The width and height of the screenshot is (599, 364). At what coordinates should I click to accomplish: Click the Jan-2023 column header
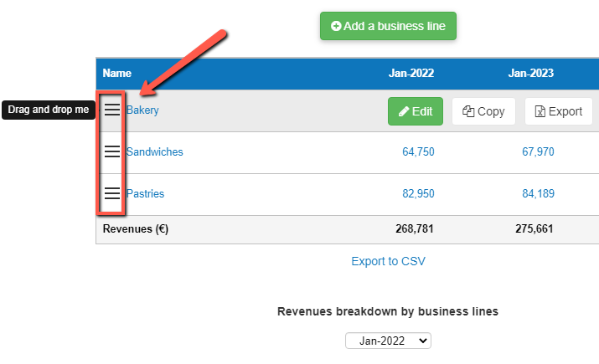coord(530,74)
